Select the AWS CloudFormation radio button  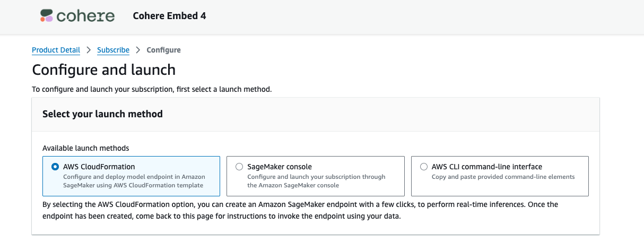click(55, 167)
